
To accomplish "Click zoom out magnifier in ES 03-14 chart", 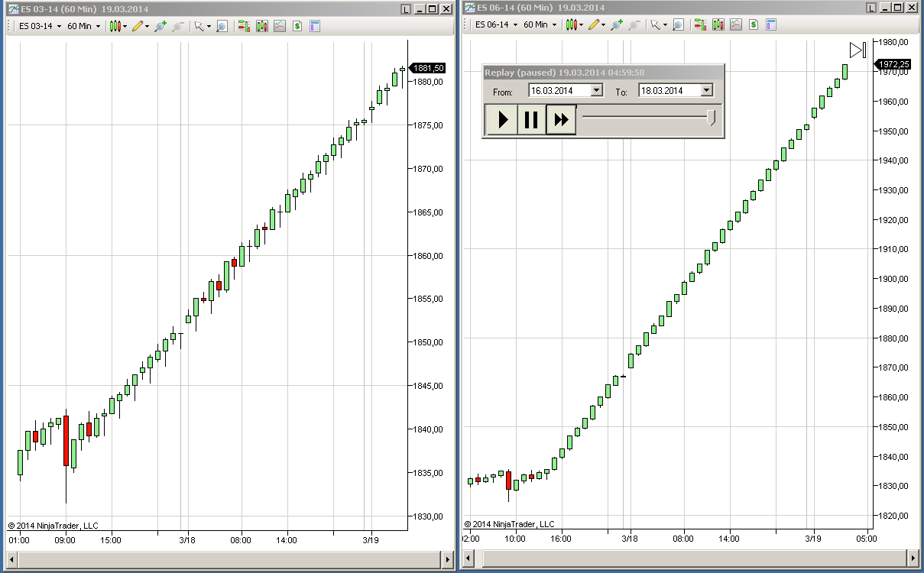I will (x=178, y=25).
